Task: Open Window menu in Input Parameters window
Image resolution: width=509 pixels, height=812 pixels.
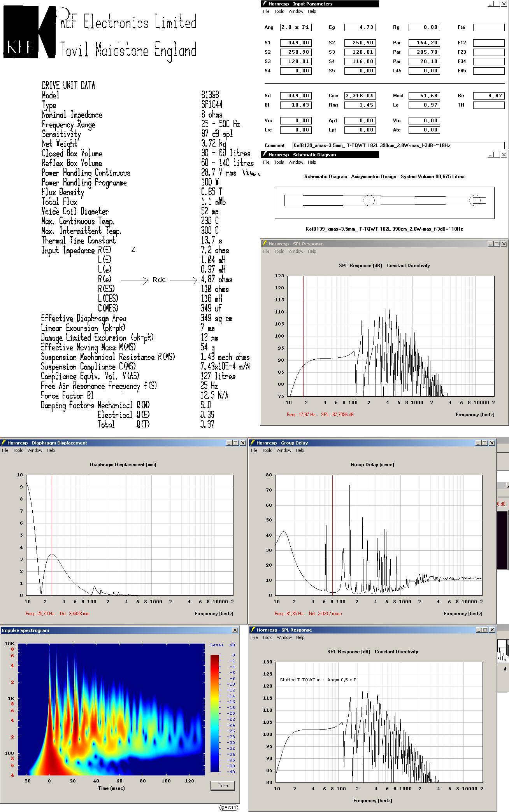Action: click(x=296, y=11)
